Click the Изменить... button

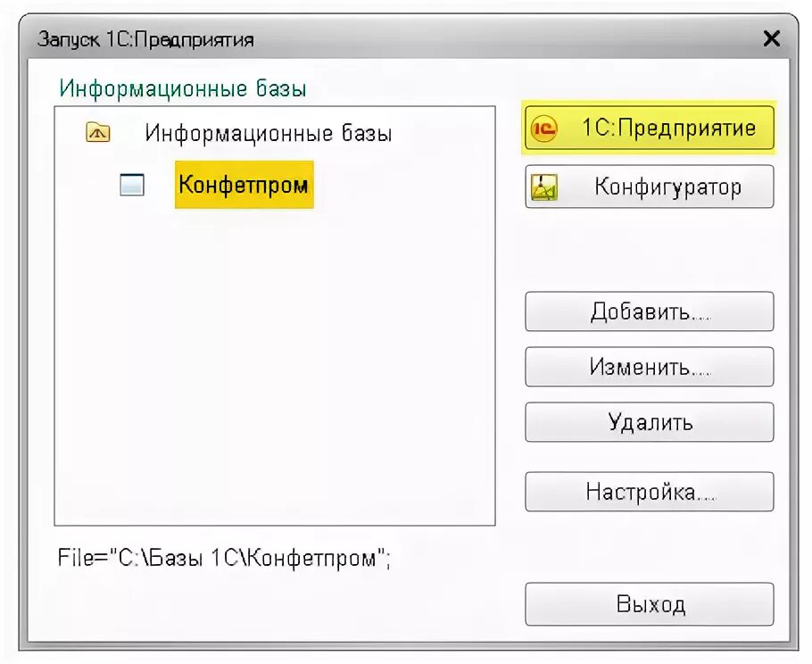click(650, 367)
